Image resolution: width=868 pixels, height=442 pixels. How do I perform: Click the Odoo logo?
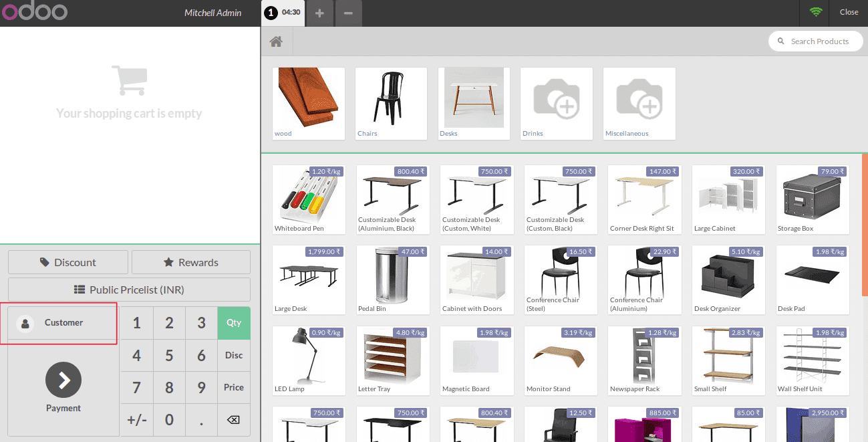point(34,12)
